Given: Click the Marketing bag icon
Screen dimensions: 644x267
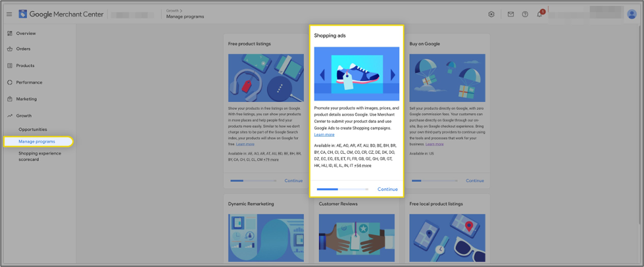Looking at the screenshot, I should point(10,99).
